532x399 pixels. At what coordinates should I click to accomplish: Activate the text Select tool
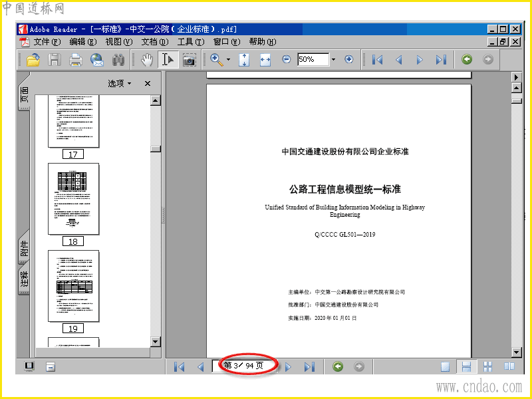(168, 60)
